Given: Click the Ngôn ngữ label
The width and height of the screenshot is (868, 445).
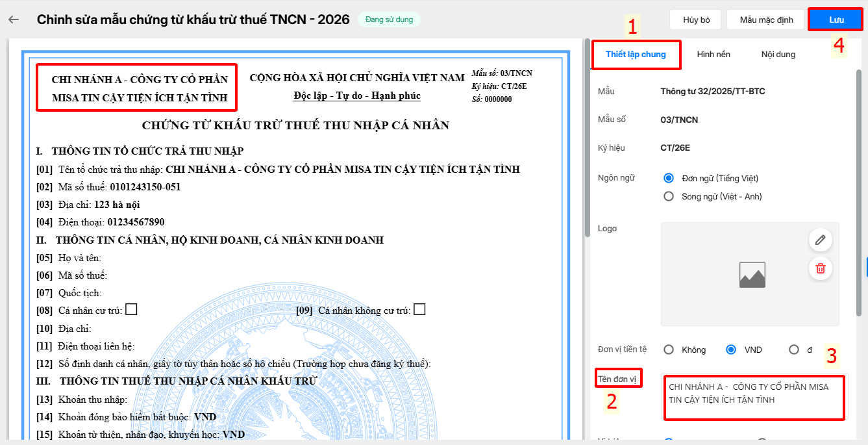Looking at the screenshot, I should [616, 178].
